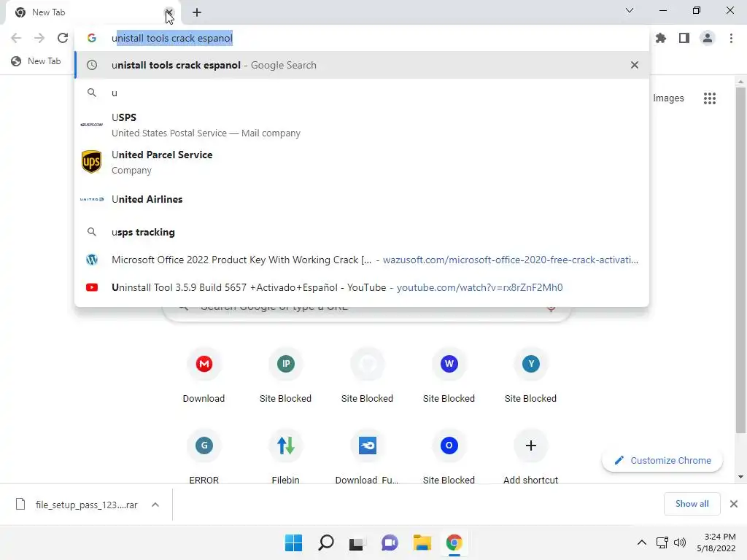Select the USPS suggestion

point(362,125)
